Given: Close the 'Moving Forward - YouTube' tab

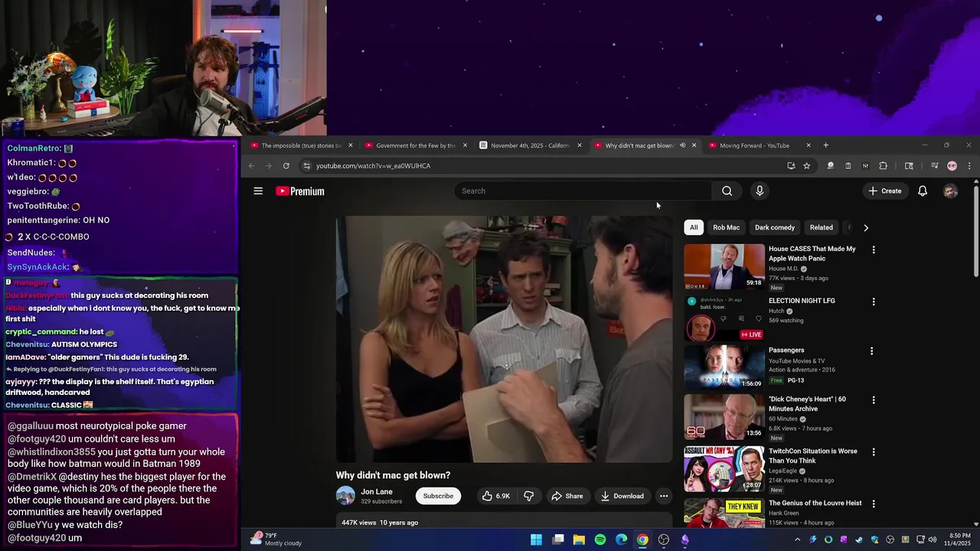Looking at the screenshot, I should coord(808,145).
